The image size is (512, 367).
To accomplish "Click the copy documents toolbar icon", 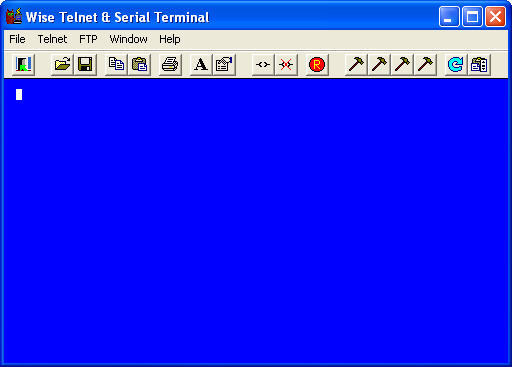I will 116,64.
